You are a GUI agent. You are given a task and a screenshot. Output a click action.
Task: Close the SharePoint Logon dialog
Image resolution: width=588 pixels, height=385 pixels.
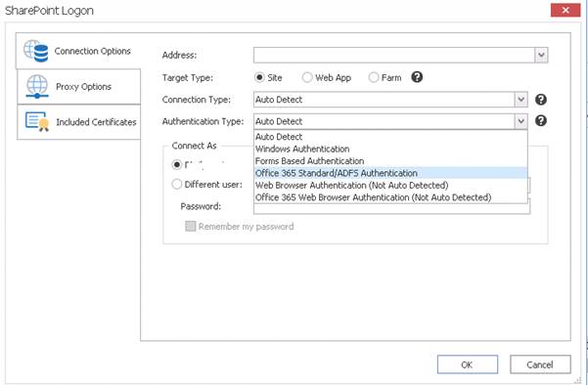565,10
